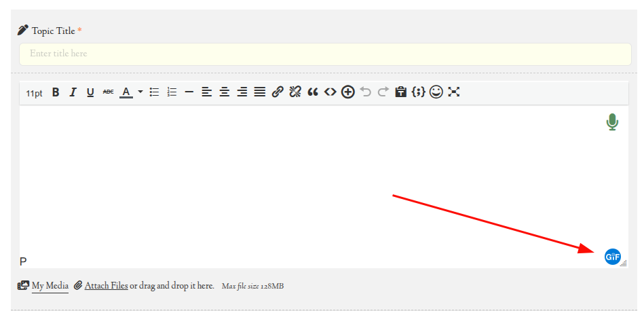
Task: Switch editor to fullscreen mode
Action: 454,92
